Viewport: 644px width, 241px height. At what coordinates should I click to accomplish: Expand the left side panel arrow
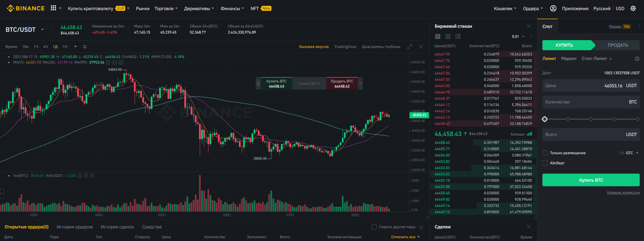(2, 194)
